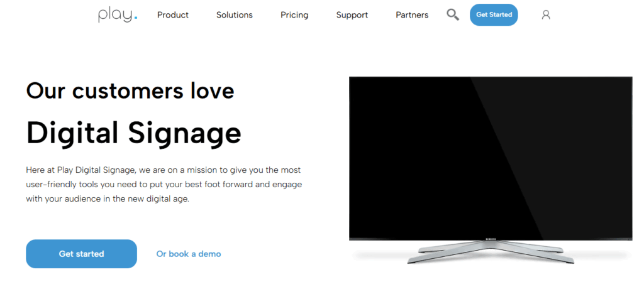Open the search magnifier icon
Image resolution: width=644 pixels, height=299 pixels.
(x=453, y=15)
